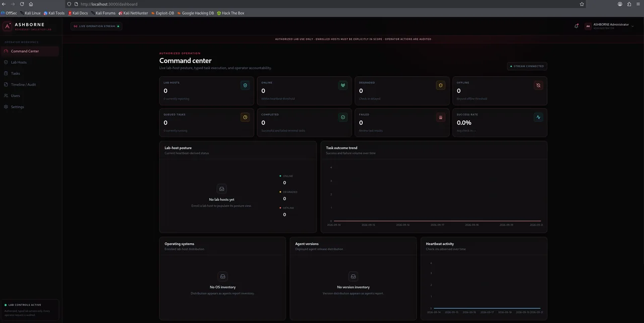Open the Hack The Box bookmark
Image resolution: width=644 pixels, height=323 pixels.
click(230, 13)
